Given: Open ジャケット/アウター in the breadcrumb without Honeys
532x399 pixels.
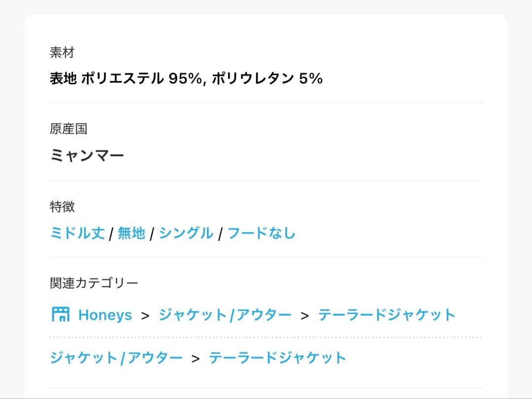Looking at the screenshot, I should click(116, 358).
